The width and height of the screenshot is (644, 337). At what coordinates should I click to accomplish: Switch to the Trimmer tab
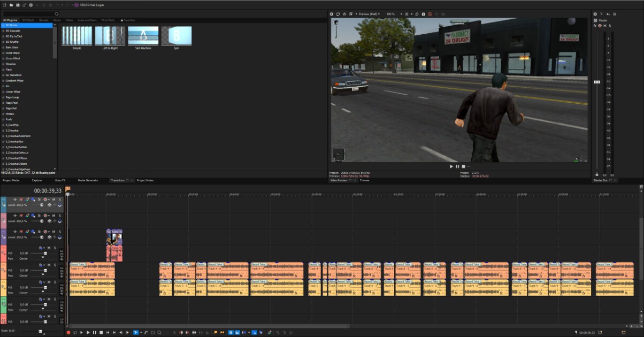tap(365, 180)
